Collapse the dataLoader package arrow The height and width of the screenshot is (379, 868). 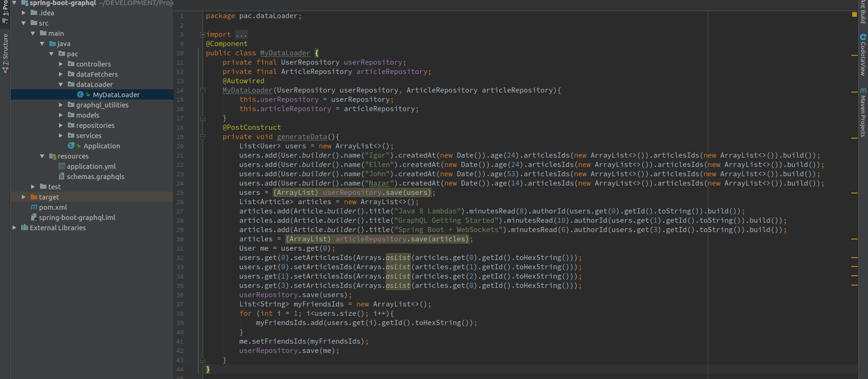[61, 84]
